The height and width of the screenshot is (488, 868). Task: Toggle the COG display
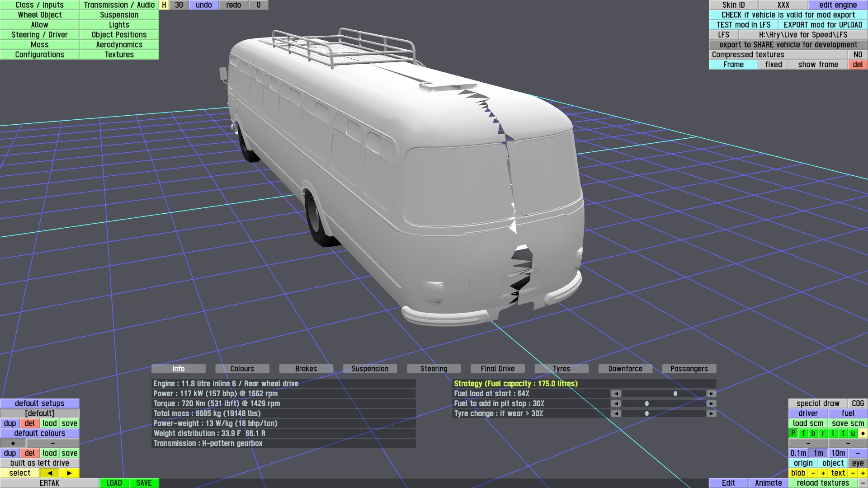pos(858,404)
